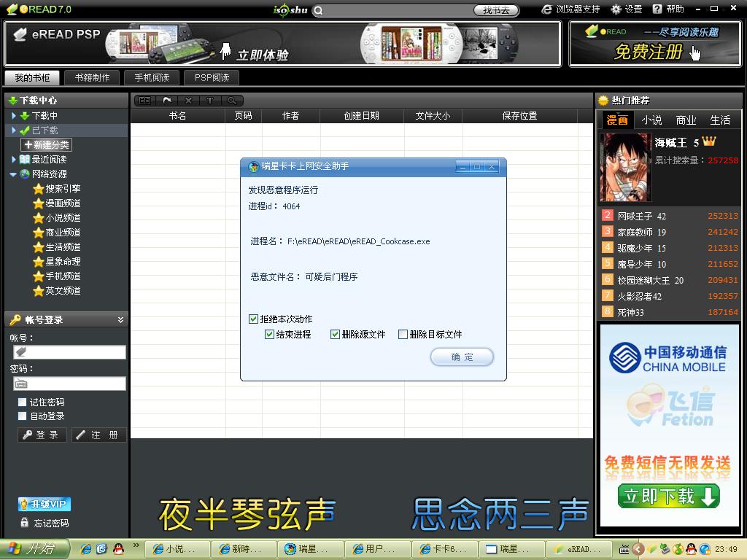The height and width of the screenshot is (560, 747).
Task: Expand the 下载中 tree node
Action: tap(13, 116)
